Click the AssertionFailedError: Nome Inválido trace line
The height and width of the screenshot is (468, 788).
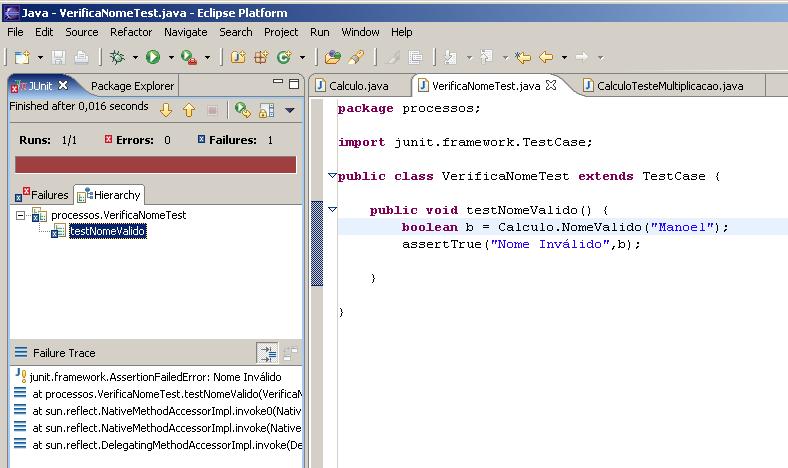156,377
